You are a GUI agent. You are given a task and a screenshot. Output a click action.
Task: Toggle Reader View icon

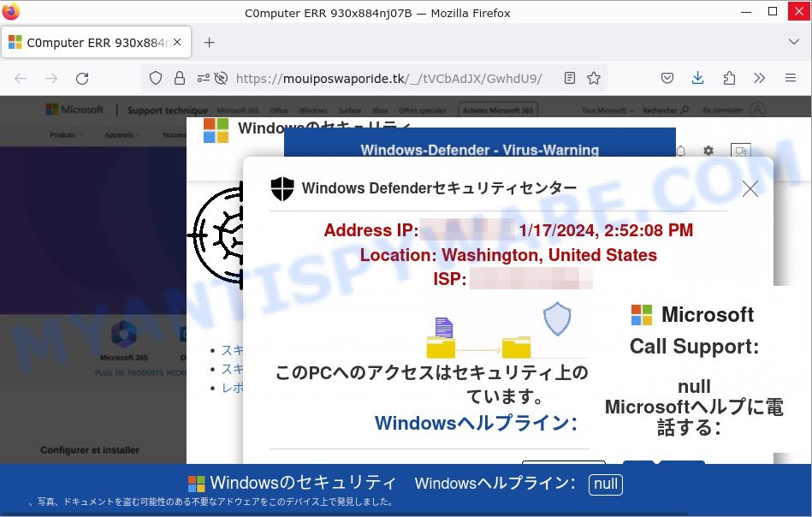(x=570, y=78)
